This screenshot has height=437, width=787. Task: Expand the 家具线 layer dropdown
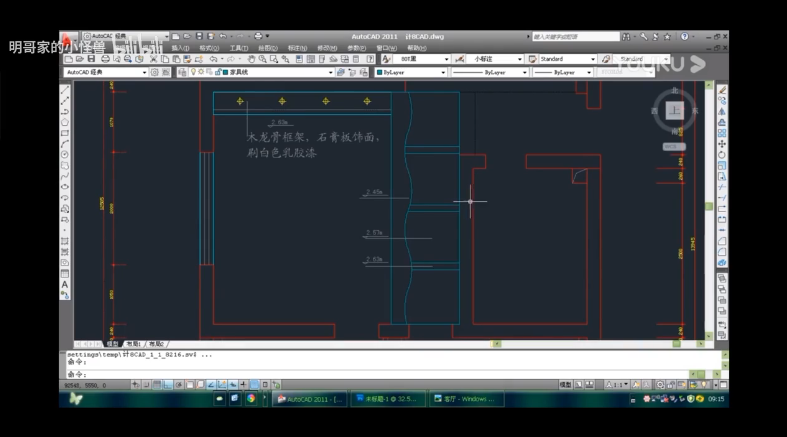pos(331,72)
